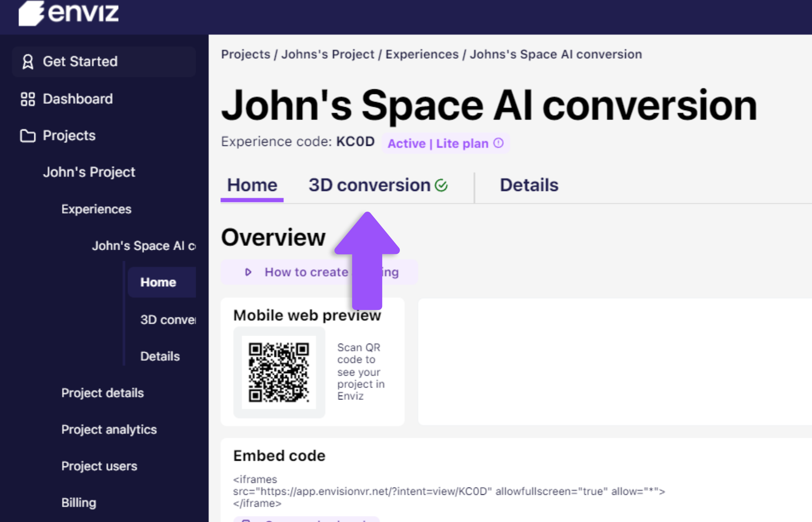
Task: Click the enviz logo
Action: coord(68,13)
